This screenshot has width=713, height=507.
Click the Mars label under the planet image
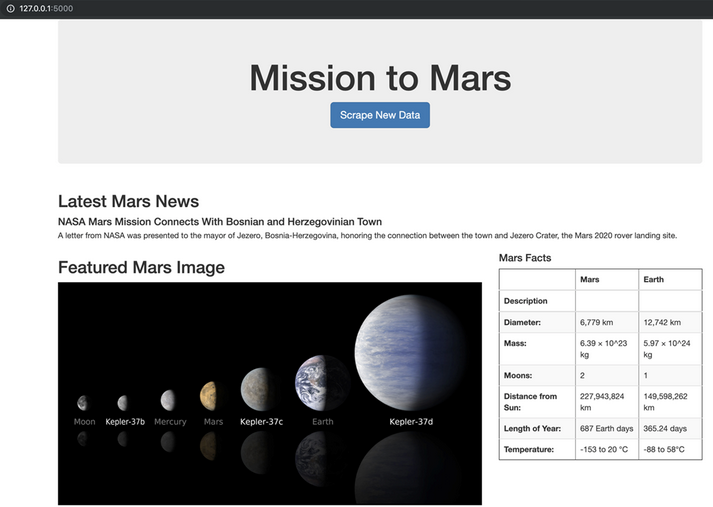coord(213,422)
